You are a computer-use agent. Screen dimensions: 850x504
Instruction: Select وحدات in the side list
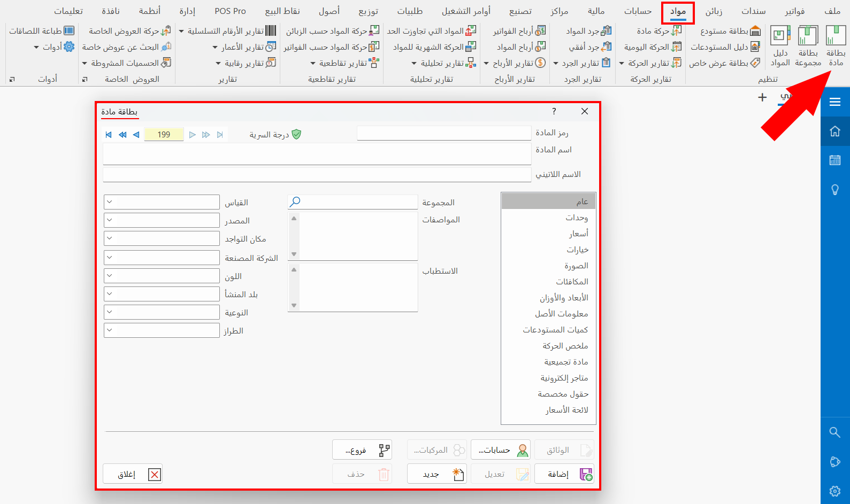click(549, 218)
